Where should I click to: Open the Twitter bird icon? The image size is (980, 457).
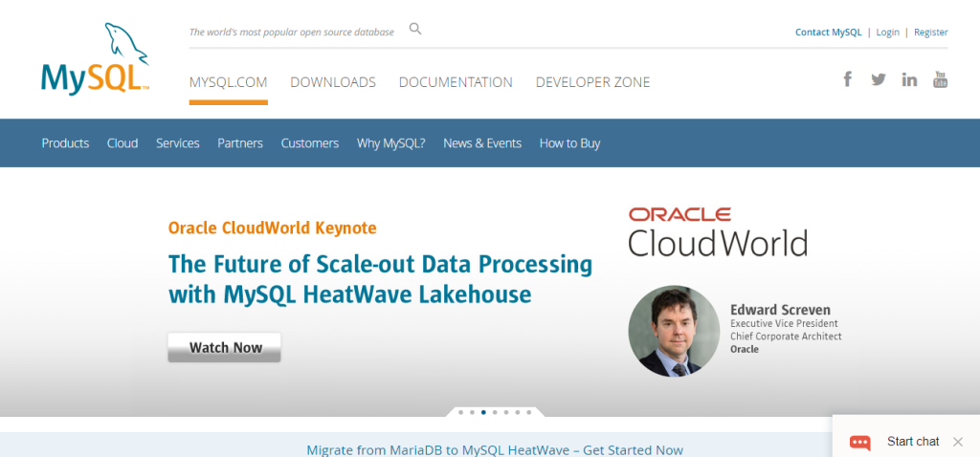(879, 79)
